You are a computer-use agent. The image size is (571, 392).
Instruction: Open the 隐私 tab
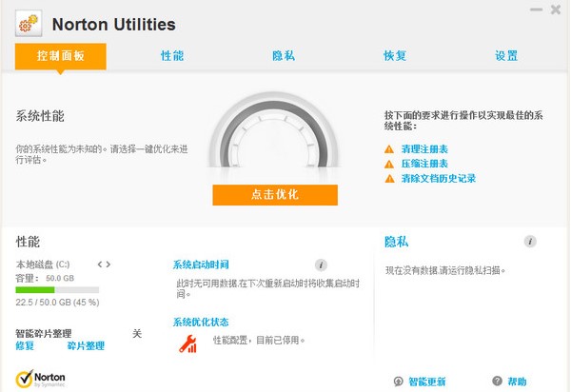pos(284,55)
